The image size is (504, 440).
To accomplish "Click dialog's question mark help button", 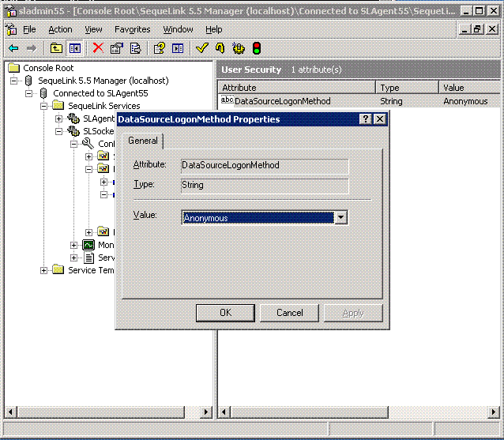I will 366,119.
